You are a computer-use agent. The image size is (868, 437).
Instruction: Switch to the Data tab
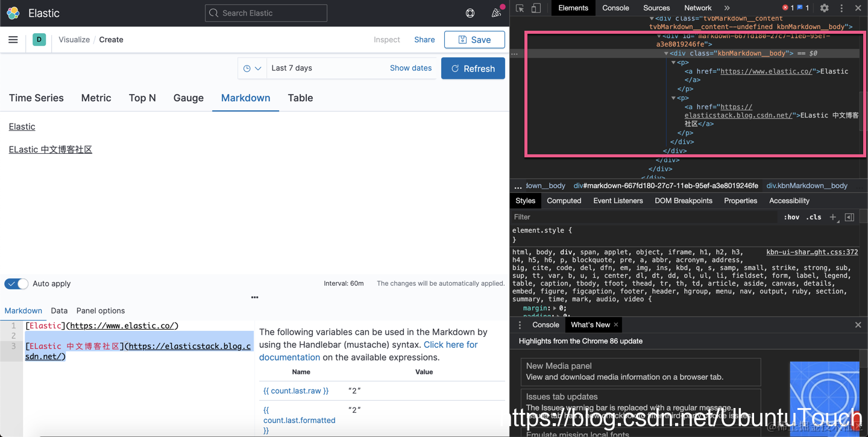(59, 310)
